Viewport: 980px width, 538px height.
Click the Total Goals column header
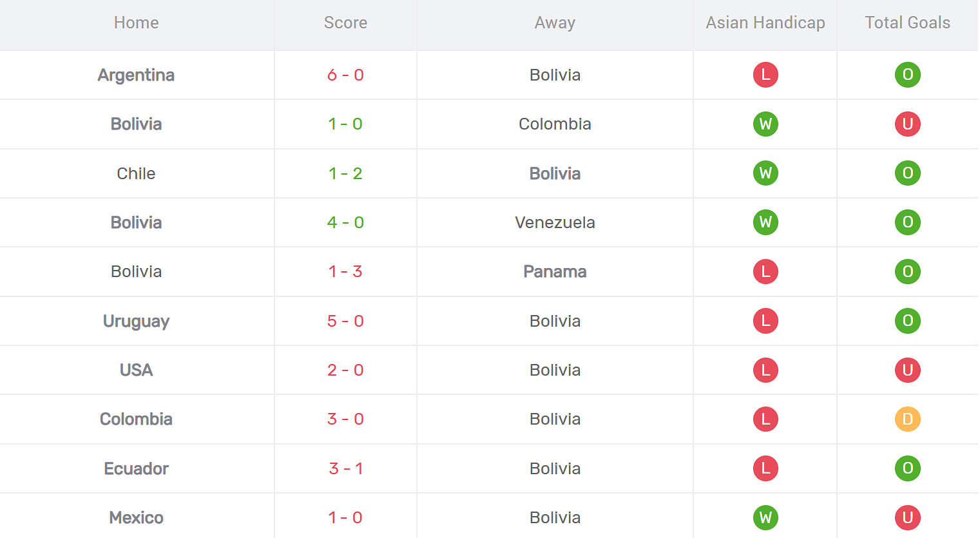point(907,23)
